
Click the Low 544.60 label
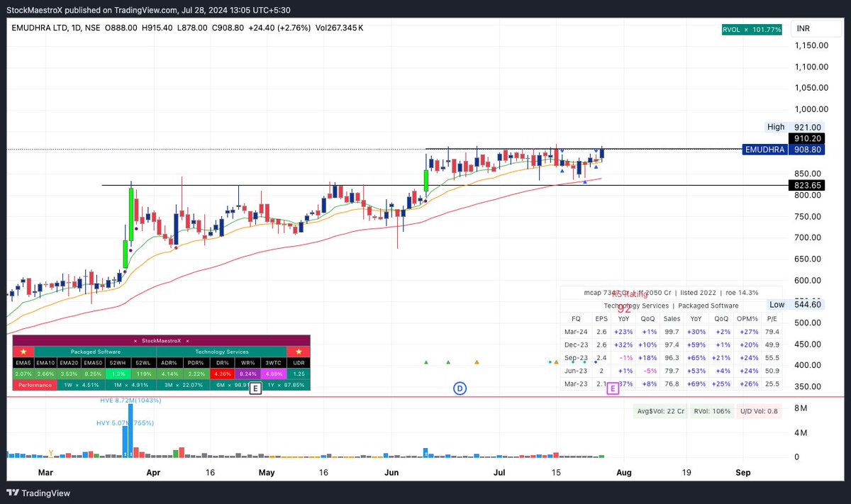coord(796,304)
